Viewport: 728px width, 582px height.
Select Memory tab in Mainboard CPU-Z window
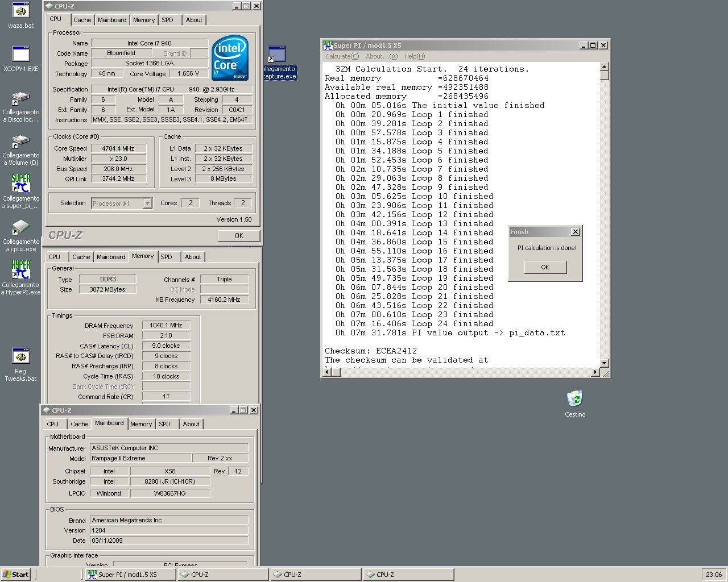[141, 424]
